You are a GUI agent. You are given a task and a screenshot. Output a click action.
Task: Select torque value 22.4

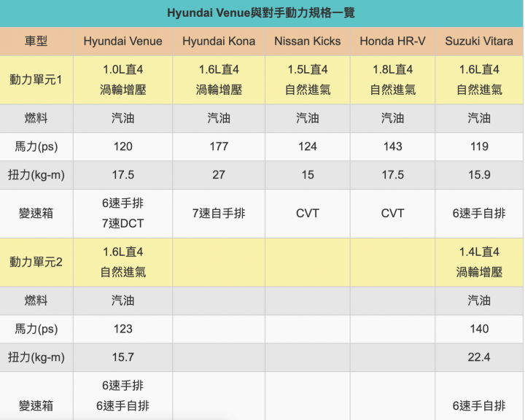[479, 357]
